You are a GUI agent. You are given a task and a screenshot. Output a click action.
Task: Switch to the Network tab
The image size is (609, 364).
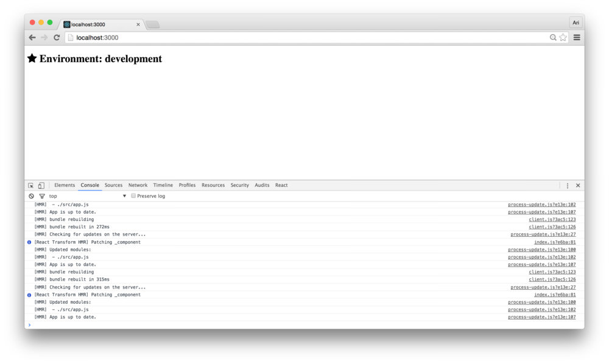(x=138, y=185)
